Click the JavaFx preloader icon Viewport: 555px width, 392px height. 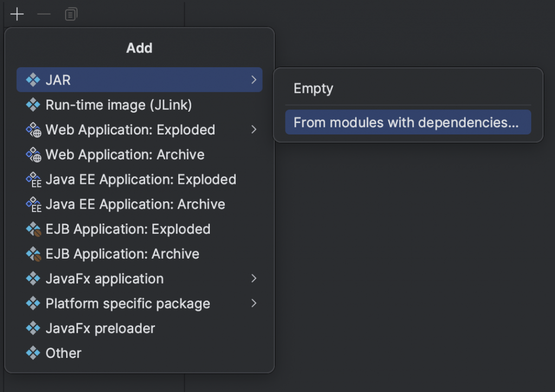33,329
